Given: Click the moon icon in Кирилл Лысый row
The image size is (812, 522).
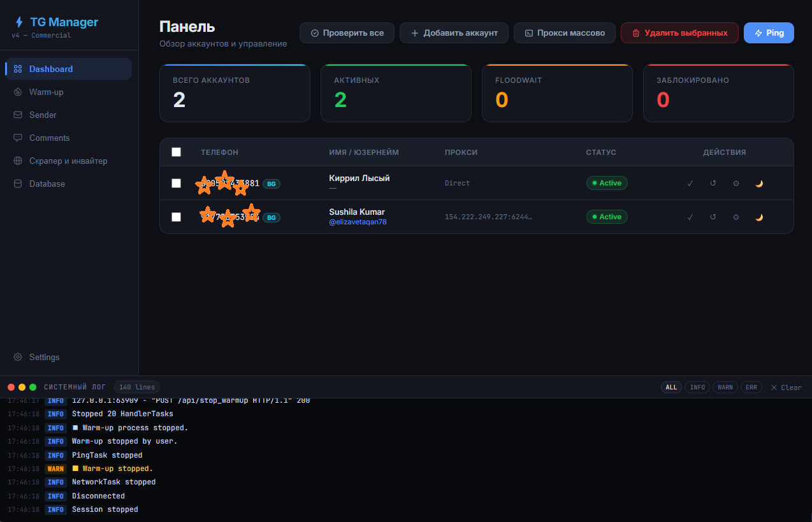Looking at the screenshot, I should point(758,184).
